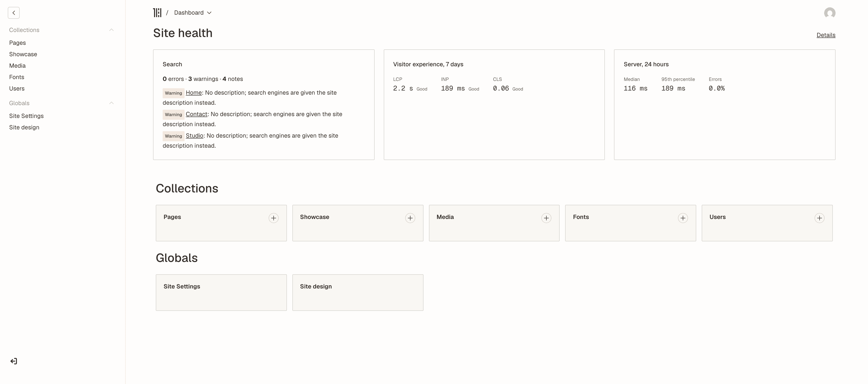Open the Site Settings global card
Viewport: 868px width, 384px height.
coord(221,293)
